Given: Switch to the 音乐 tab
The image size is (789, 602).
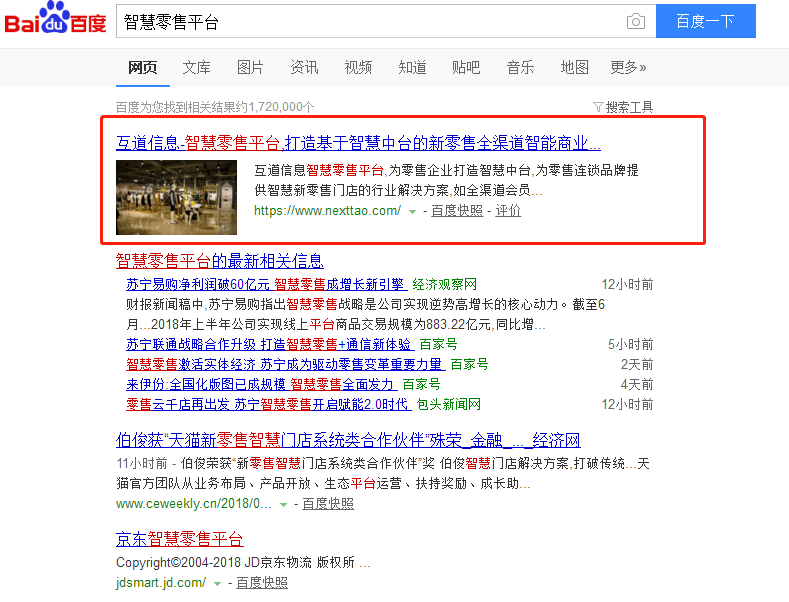Looking at the screenshot, I should [x=520, y=67].
